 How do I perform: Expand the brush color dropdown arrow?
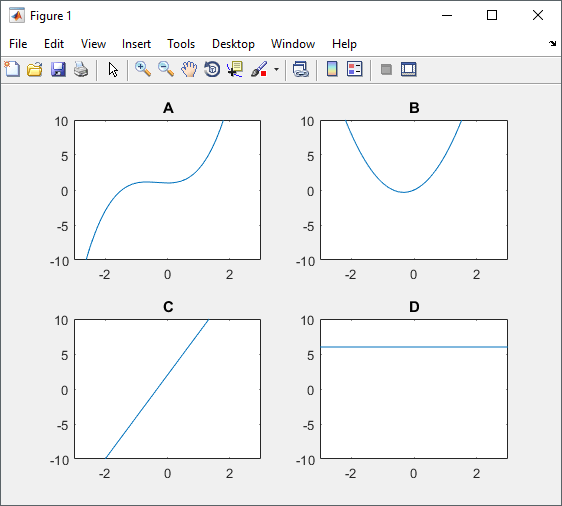point(276,69)
